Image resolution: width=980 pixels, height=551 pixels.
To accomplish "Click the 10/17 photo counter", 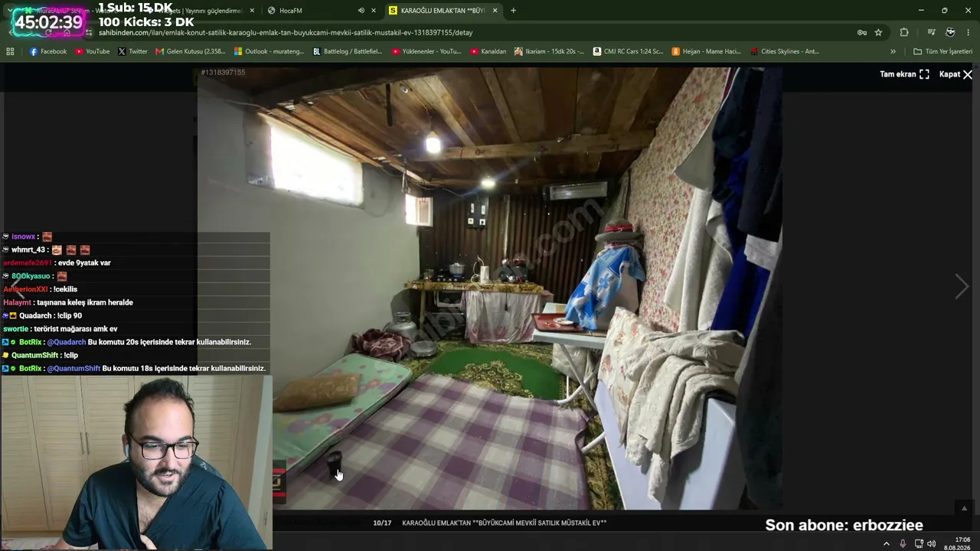I will tap(382, 523).
